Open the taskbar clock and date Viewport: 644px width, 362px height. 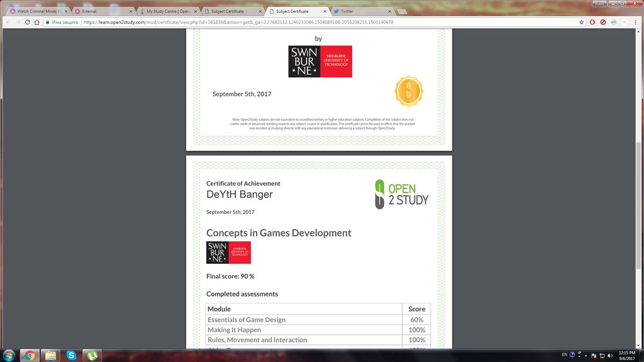[x=626, y=355]
